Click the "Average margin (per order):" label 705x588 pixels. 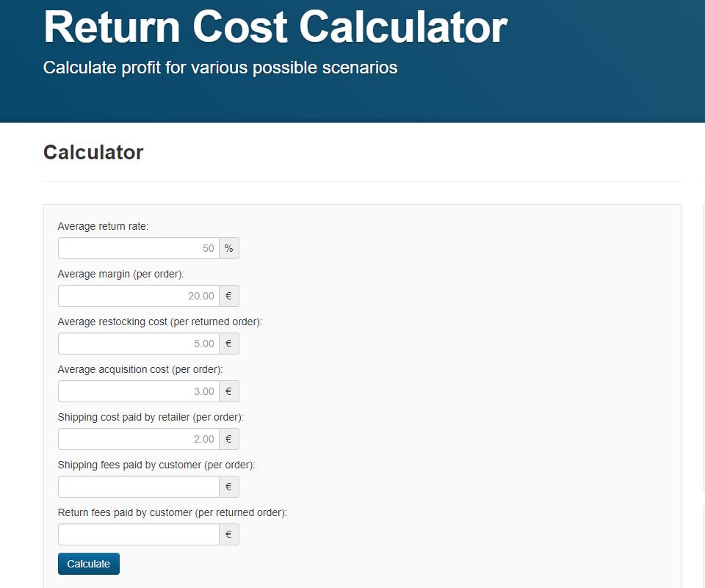click(x=120, y=274)
